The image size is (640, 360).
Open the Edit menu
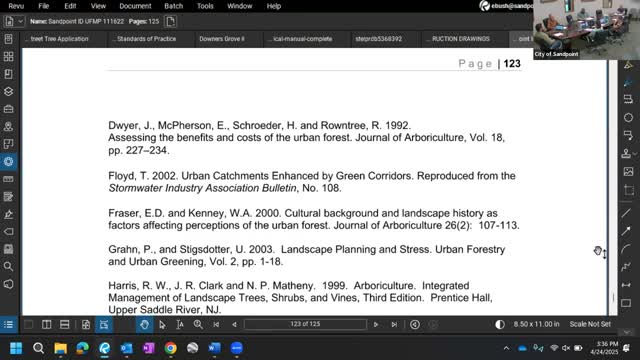pyautogui.click(x=70, y=6)
